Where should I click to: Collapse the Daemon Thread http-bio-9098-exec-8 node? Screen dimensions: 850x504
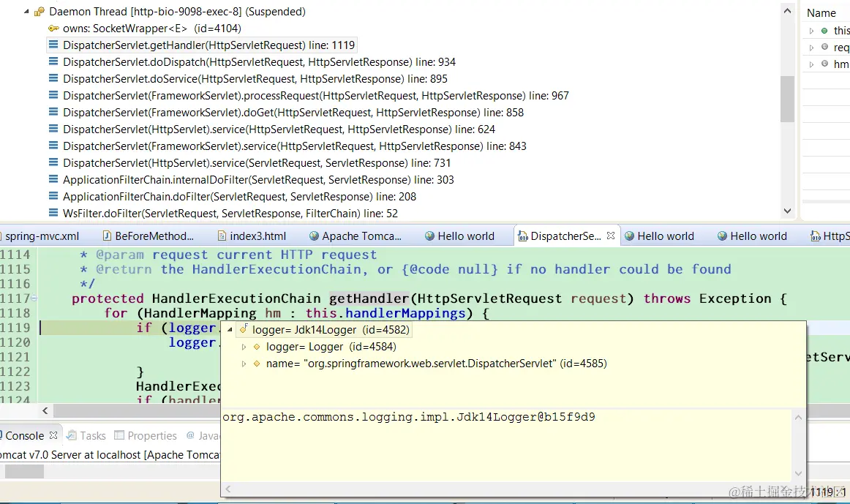26,12
